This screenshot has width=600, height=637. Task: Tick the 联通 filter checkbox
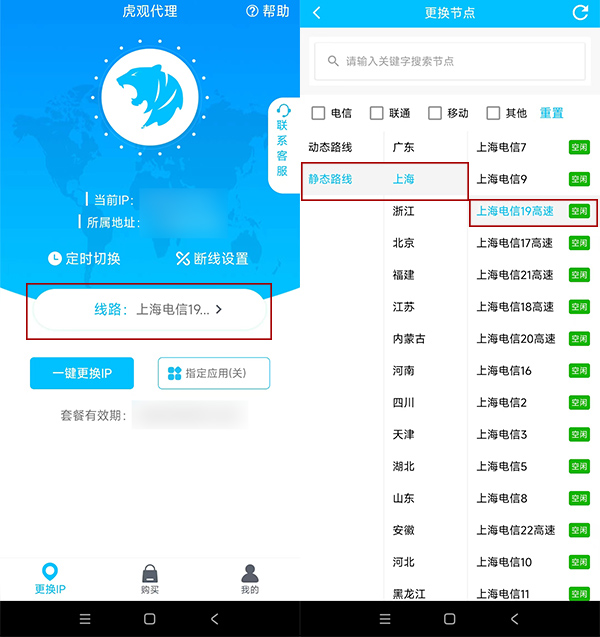377,113
